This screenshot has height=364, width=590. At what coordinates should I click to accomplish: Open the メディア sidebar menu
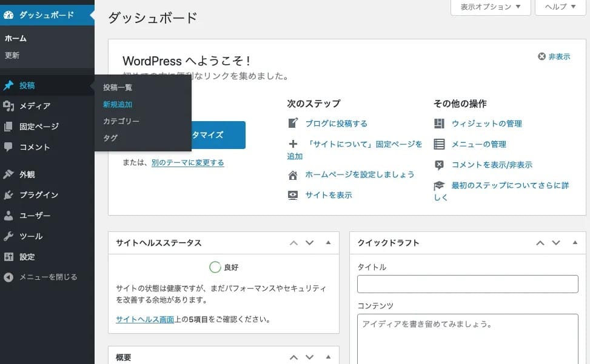tap(47, 106)
